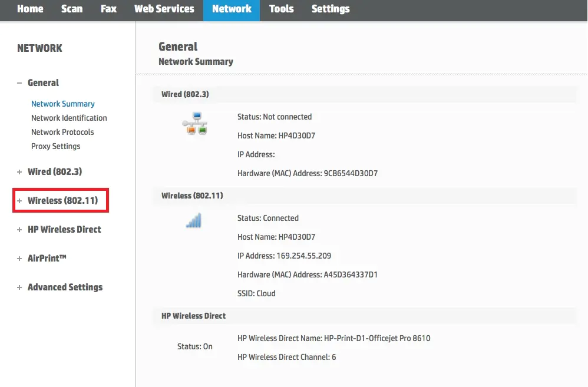Open the Tools tab

pos(281,9)
